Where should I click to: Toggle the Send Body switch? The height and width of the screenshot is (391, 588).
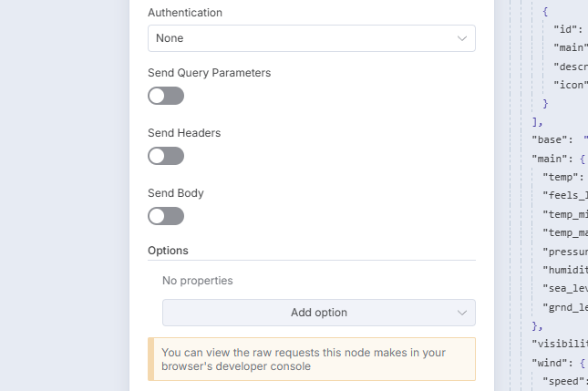(166, 216)
